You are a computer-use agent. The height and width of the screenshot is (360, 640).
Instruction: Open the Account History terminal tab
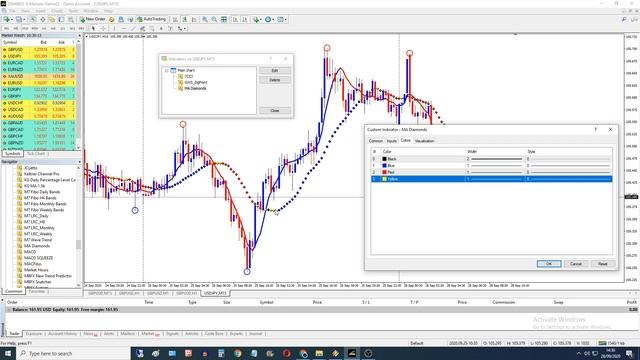click(62, 334)
